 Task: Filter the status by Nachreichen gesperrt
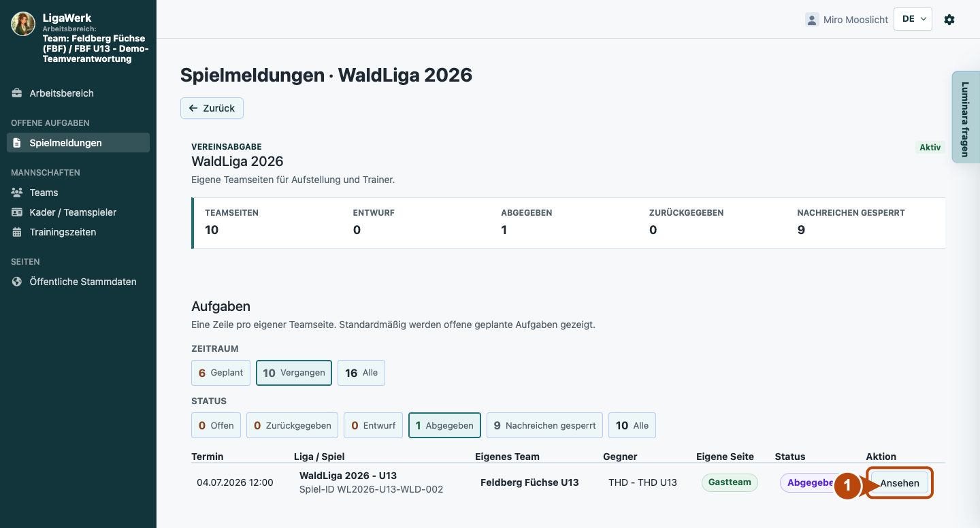click(544, 425)
